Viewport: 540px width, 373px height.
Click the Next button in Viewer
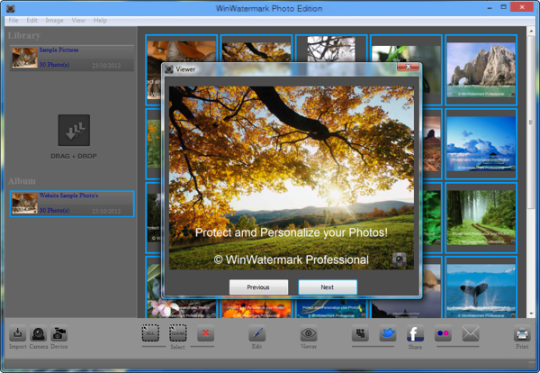coord(328,287)
